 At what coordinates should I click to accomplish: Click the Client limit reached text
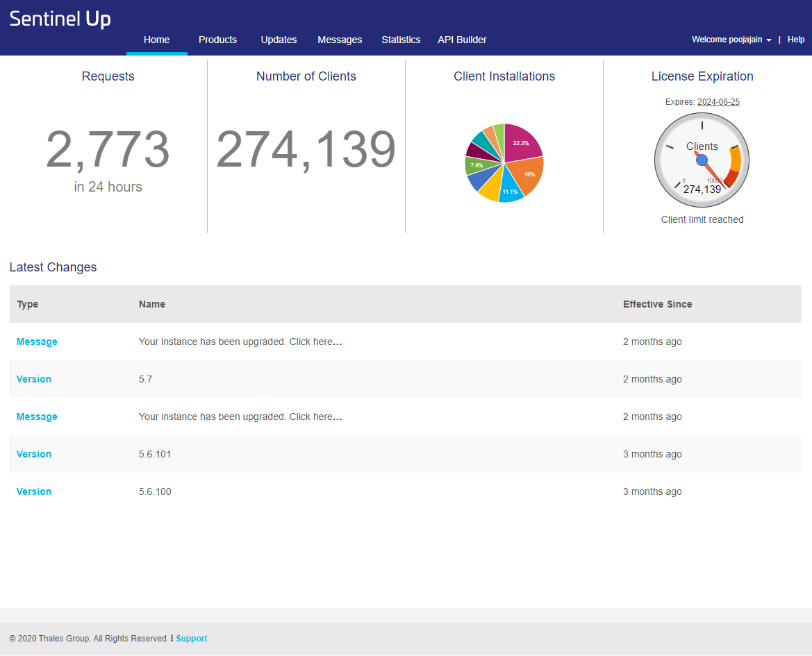(x=702, y=219)
